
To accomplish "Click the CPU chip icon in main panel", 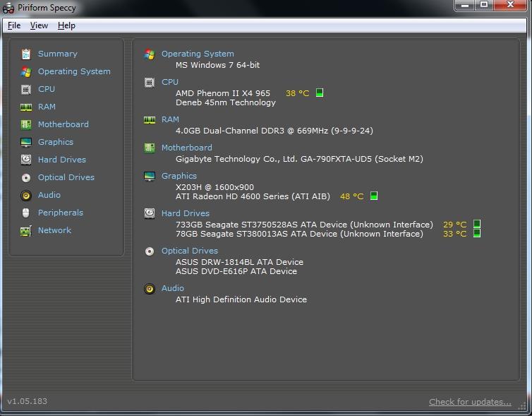I will click(x=150, y=83).
